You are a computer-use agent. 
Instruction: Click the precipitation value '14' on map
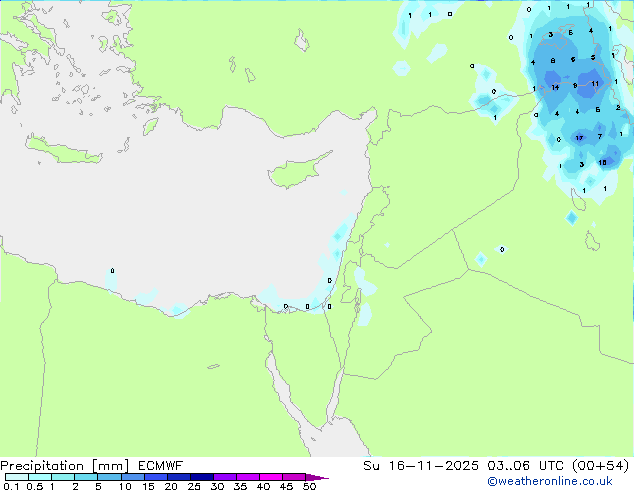click(x=555, y=87)
